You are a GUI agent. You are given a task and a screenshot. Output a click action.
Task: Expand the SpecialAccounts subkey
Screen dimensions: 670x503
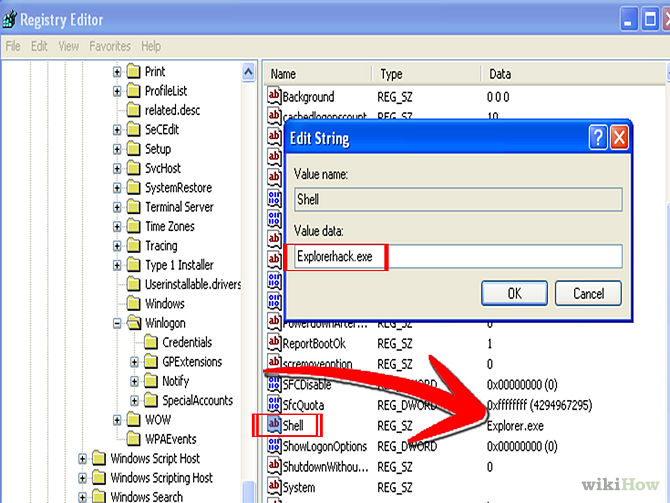pyautogui.click(x=134, y=401)
